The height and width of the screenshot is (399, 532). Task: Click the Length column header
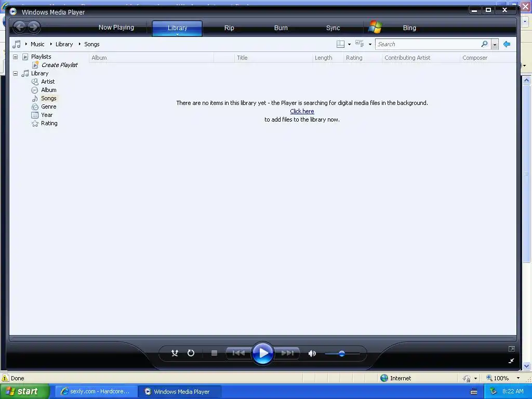[x=328, y=58]
